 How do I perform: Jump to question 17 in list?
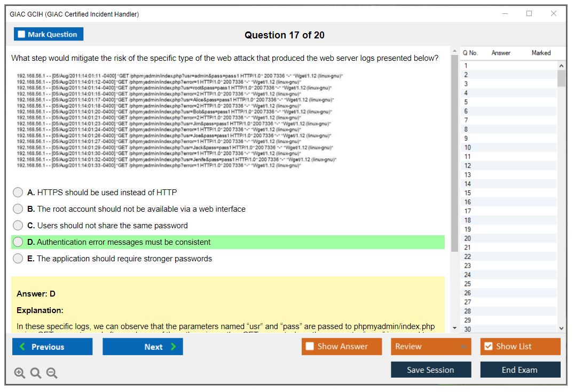468,211
